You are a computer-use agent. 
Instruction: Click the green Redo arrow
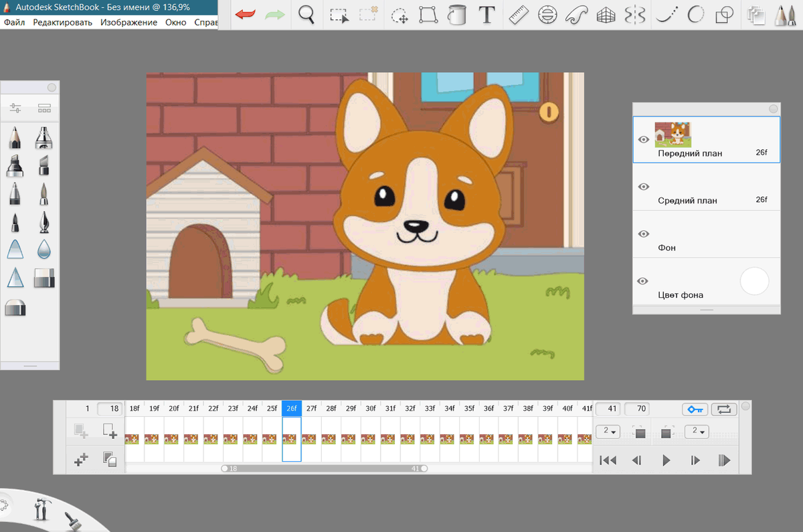pos(275,15)
